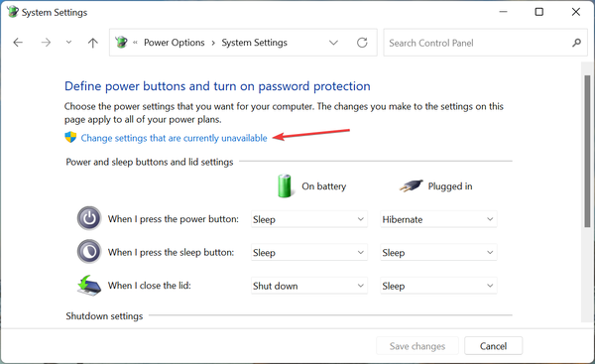Select System Settings breadcrumb item

pos(254,43)
